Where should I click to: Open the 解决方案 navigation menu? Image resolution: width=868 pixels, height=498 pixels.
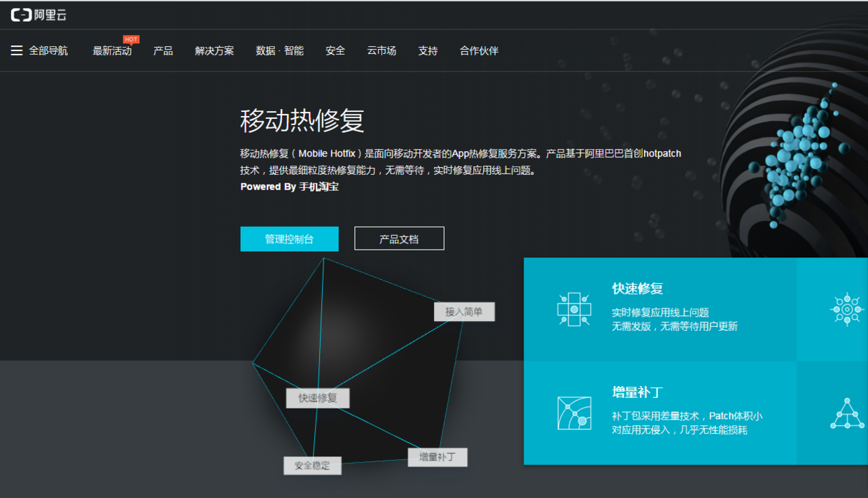point(214,51)
